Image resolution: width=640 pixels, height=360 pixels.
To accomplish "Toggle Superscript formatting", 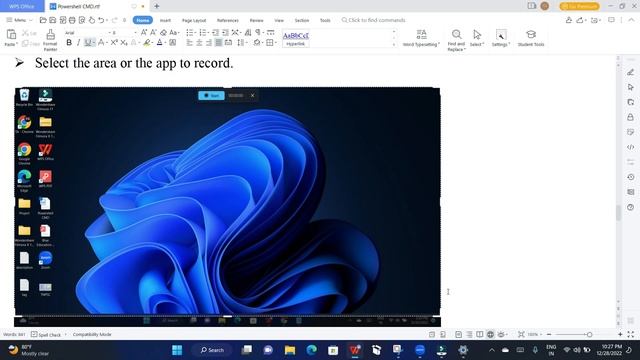I will coord(114,42).
